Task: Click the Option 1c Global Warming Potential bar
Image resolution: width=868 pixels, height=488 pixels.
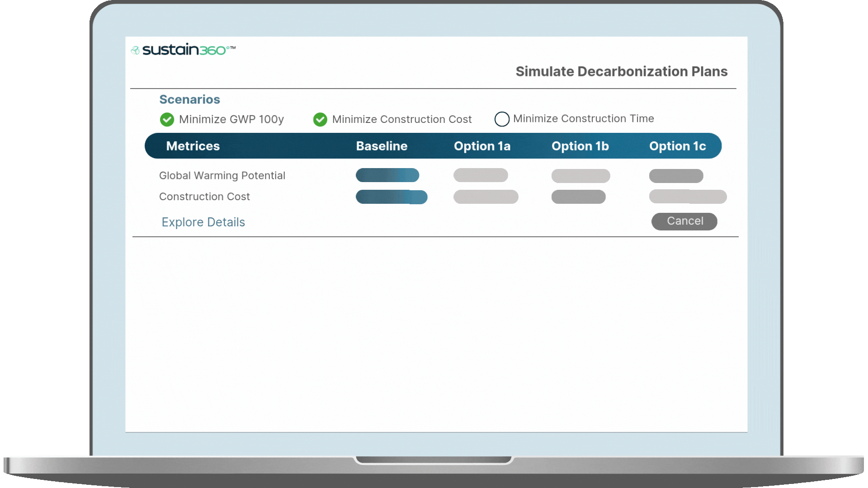Action: pyautogui.click(x=676, y=175)
